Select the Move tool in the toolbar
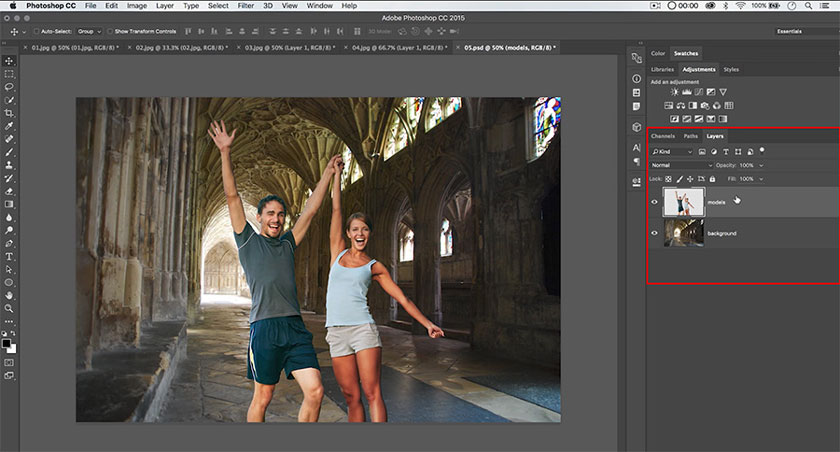The width and height of the screenshot is (840, 452). click(9, 61)
